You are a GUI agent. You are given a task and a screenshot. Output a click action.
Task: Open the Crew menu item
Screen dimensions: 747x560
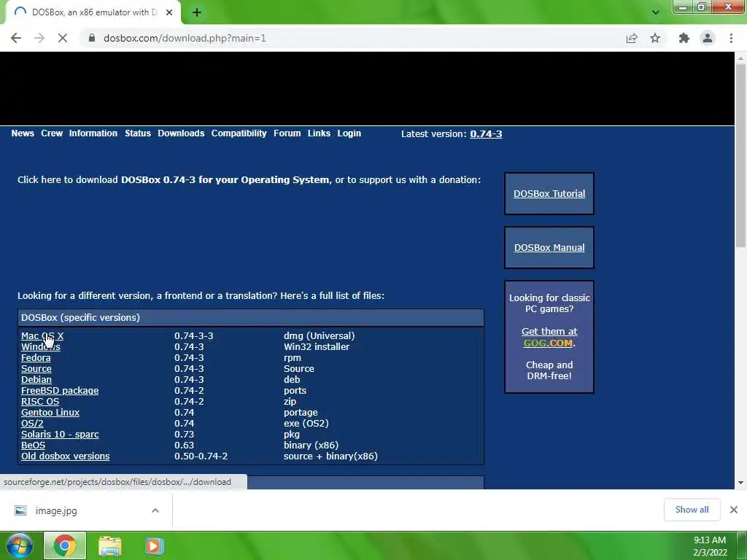point(52,133)
